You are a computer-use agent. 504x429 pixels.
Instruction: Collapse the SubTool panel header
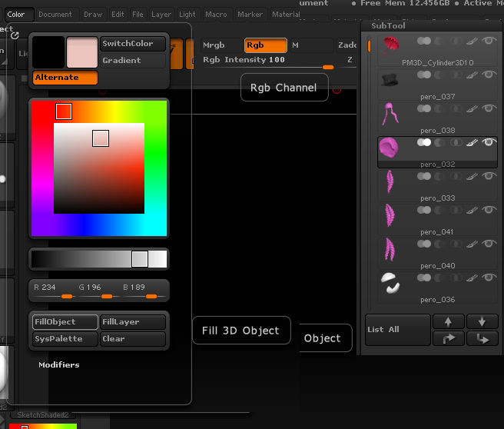click(388, 25)
